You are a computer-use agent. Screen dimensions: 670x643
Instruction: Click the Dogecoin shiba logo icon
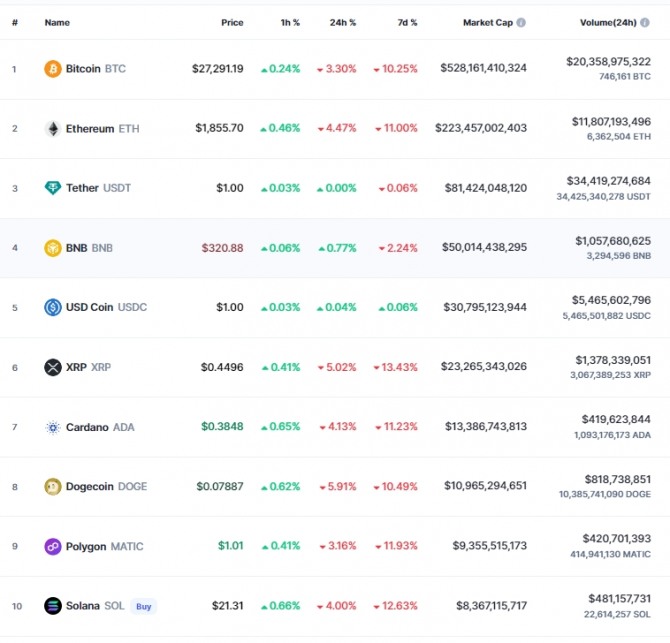tap(53, 486)
